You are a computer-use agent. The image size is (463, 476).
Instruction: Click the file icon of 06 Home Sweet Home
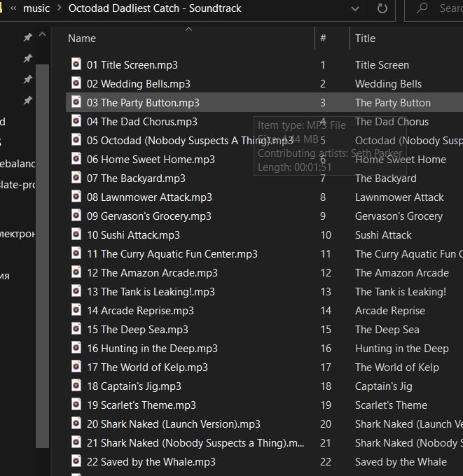pyautogui.click(x=76, y=158)
